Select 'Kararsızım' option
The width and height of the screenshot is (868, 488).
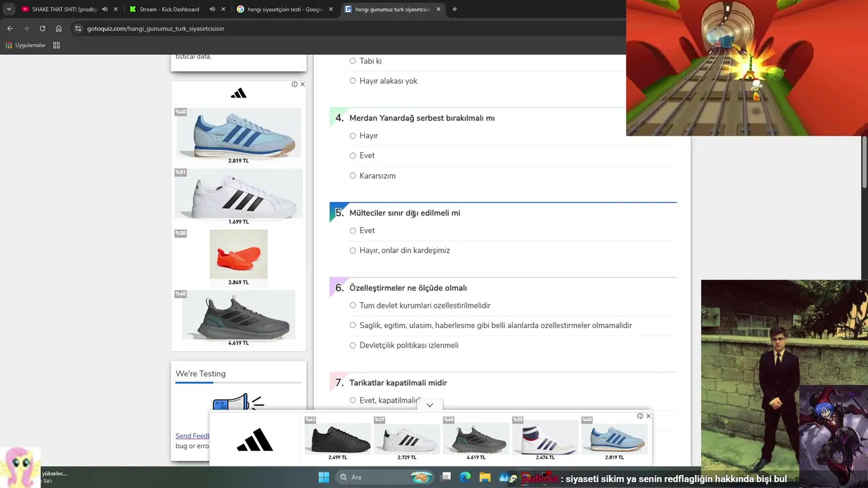(x=353, y=176)
